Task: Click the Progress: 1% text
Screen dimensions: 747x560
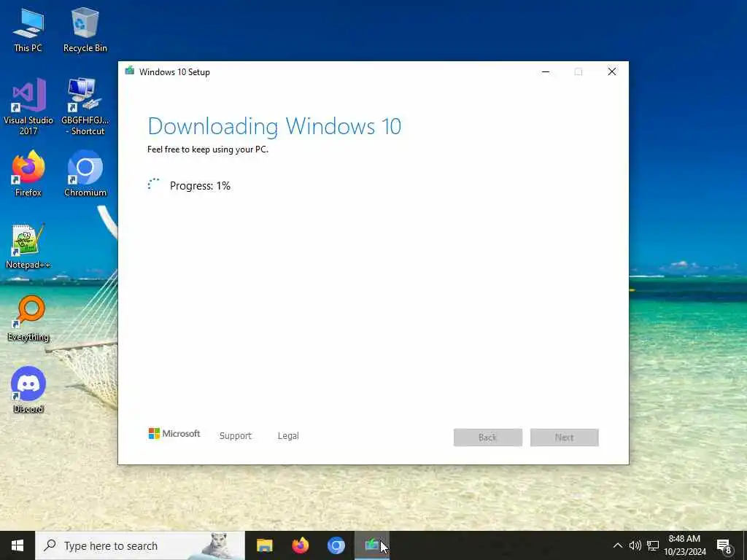Action: click(x=200, y=186)
